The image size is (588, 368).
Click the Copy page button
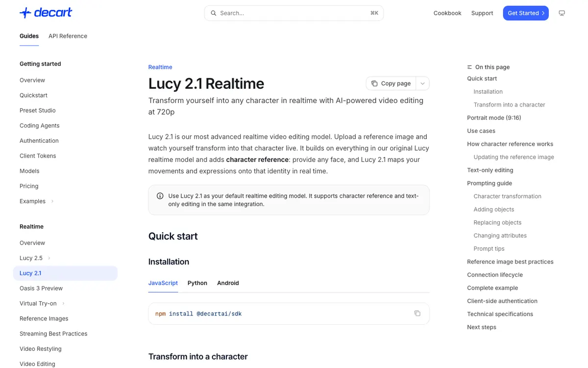(391, 83)
